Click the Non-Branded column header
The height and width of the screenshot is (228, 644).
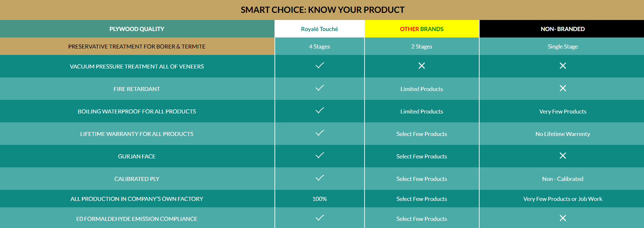563,29
